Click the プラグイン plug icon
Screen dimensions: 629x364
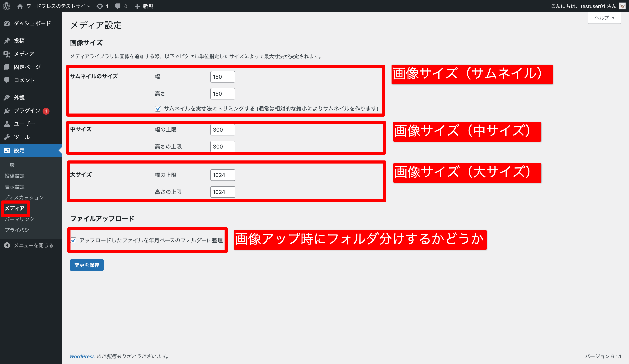click(x=7, y=111)
